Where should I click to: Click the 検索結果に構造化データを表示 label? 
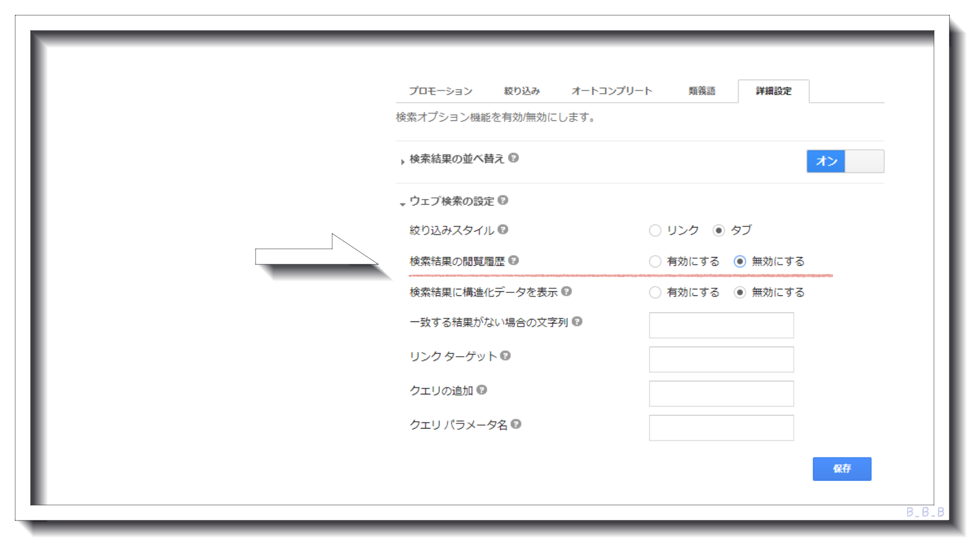click(x=483, y=292)
